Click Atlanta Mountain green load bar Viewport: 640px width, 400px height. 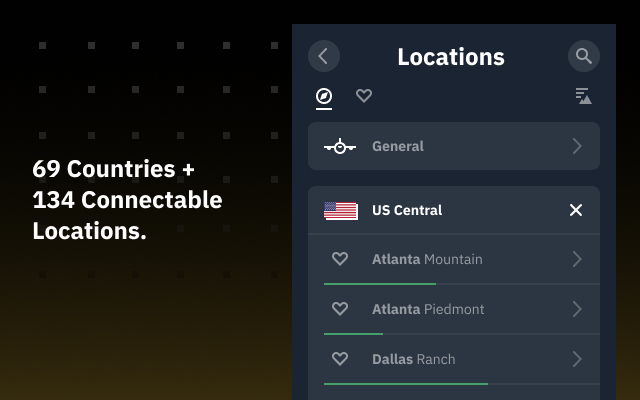(380, 284)
